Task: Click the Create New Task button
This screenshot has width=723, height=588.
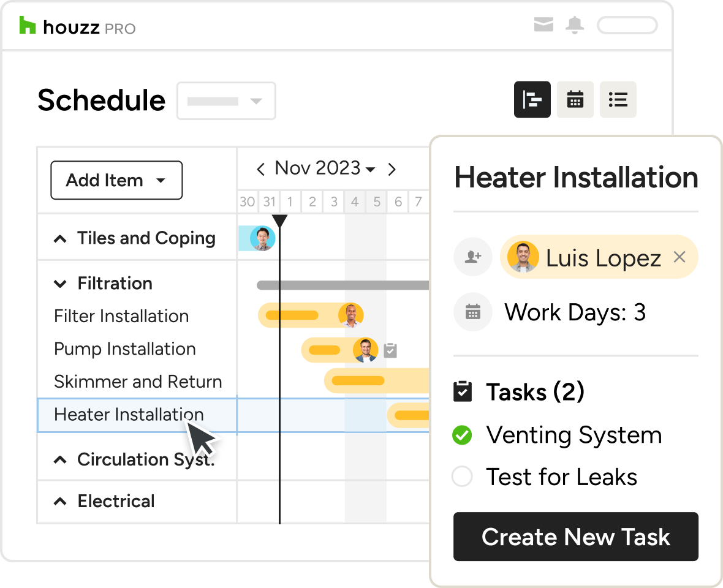Action: pyautogui.click(x=575, y=537)
